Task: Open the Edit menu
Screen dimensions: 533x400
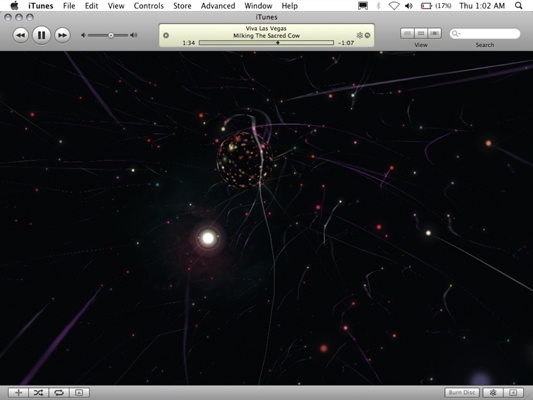Action: pyautogui.click(x=91, y=6)
